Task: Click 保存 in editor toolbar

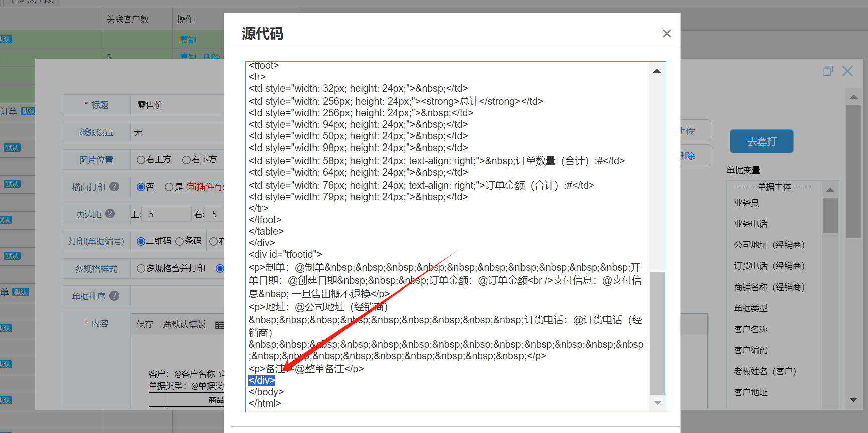Action: pos(145,325)
